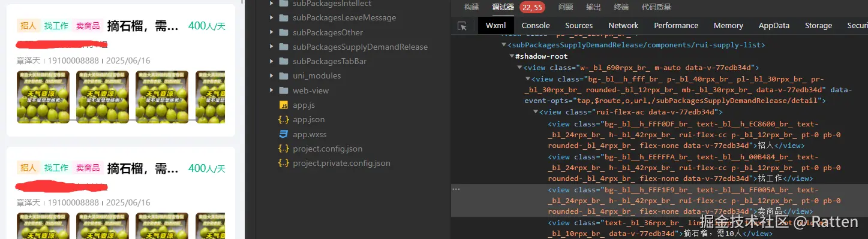Open the 输出 tab
The width and height of the screenshot is (868, 239).
(x=593, y=7)
